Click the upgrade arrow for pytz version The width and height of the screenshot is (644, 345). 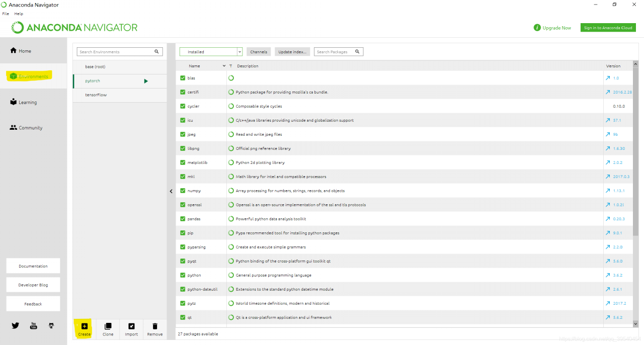point(608,303)
